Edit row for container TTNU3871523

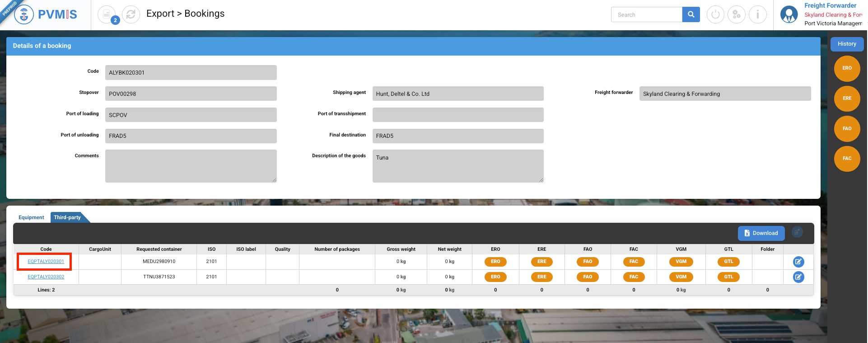tap(798, 277)
